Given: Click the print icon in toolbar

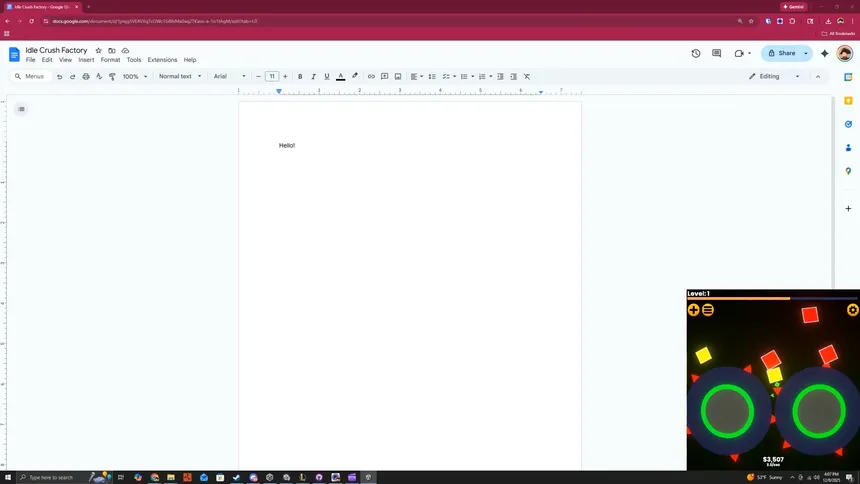Looking at the screenshot, I should coord(86,76).
